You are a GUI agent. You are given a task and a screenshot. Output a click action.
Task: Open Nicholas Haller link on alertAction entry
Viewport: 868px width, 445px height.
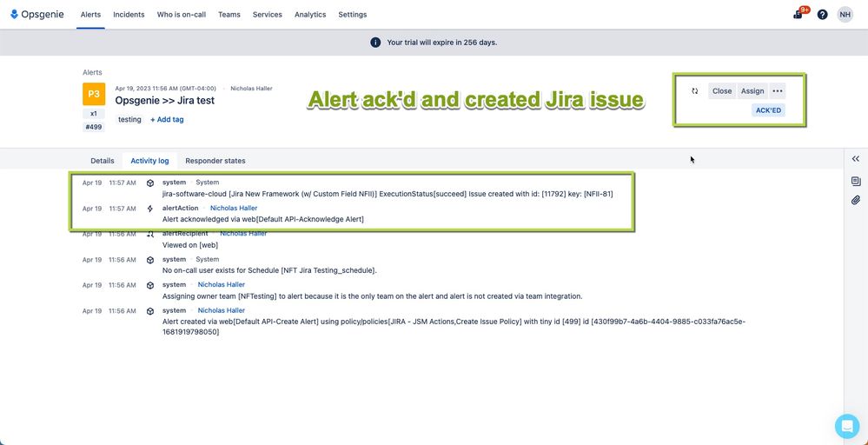tap(234, 208)
